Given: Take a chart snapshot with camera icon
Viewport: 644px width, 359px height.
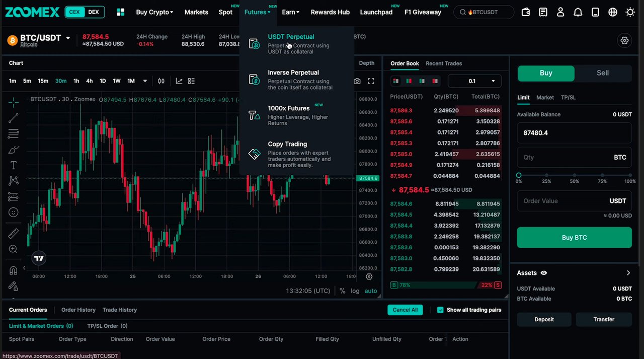Looking at the screenshot, I should click(x=357, y=81).
